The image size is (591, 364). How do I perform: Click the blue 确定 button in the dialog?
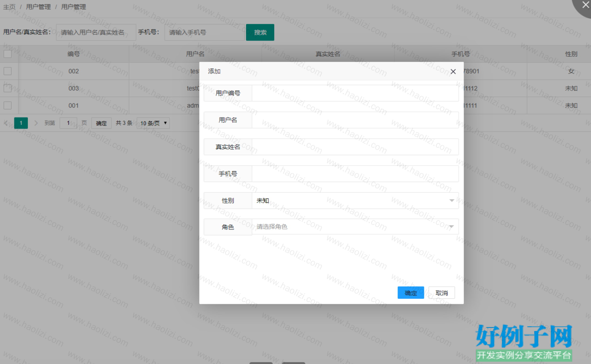(410, 293)
